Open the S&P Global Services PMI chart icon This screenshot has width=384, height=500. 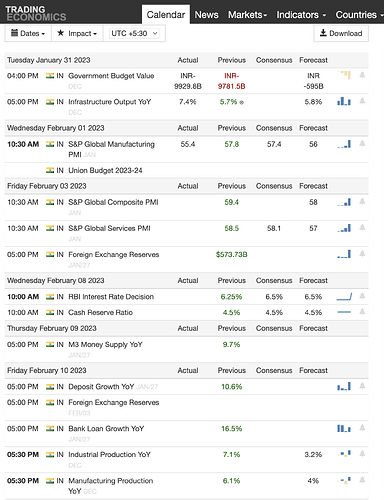click(x=344, y=228)
